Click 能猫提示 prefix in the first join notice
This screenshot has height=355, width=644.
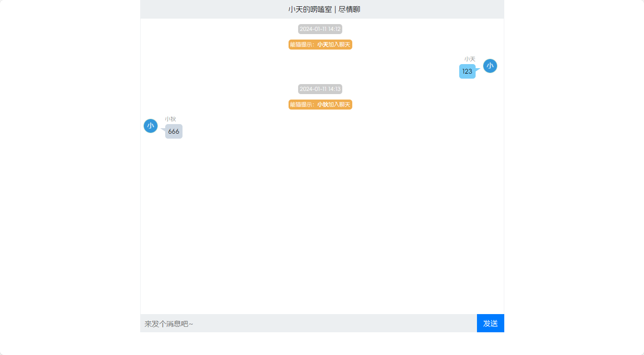pos(301,45)
